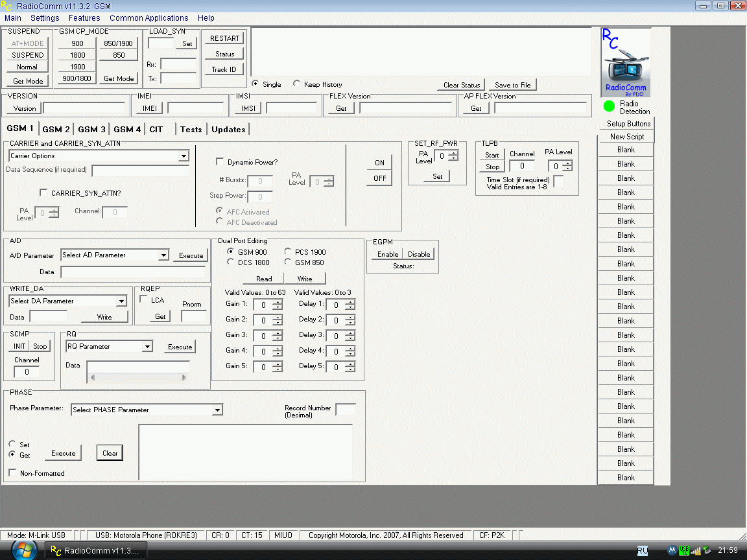
Task: Expand the RQ Parameter dropdown
Action: (x=147, y=347)
